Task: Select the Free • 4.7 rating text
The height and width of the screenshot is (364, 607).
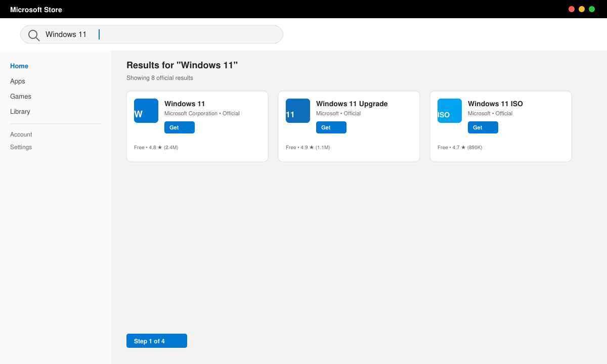Action: (460, 148)
